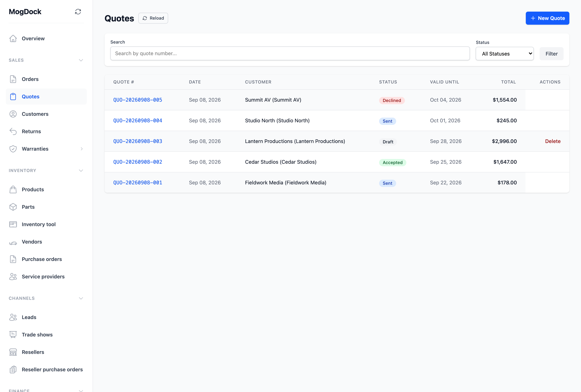Open quote QUO-20260908-005

pos(137,100)
